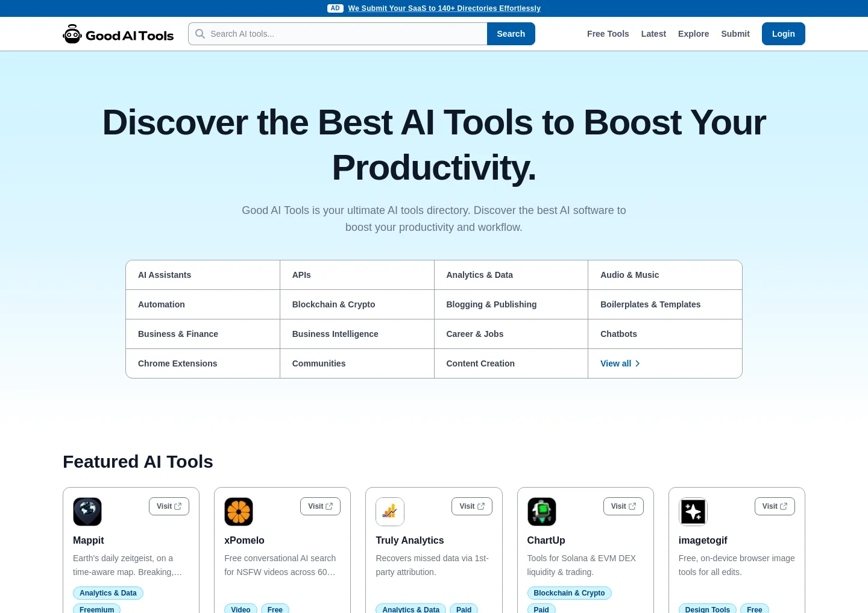
Task: Click Visit button on ChartUp card
Action: (x=623, y=506)
